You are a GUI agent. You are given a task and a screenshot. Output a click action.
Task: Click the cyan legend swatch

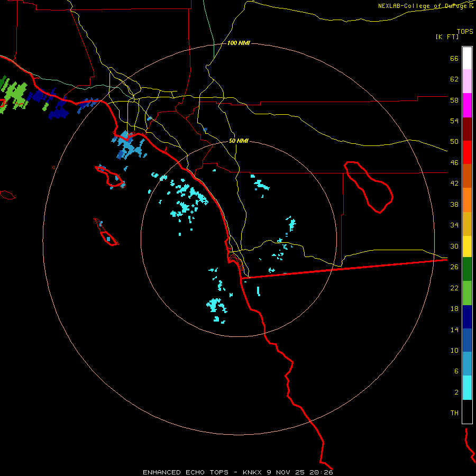(x=467, y=388)
